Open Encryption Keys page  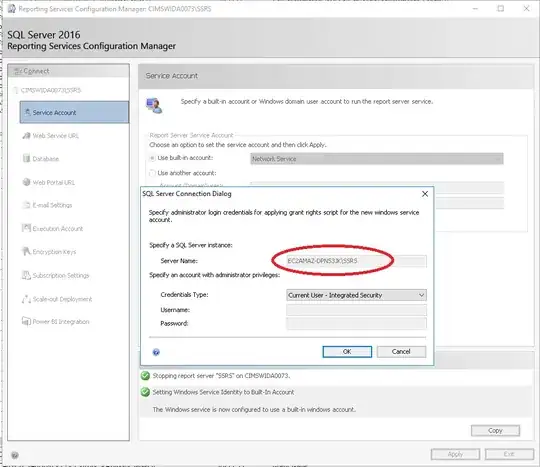click(x=54, y=252)
